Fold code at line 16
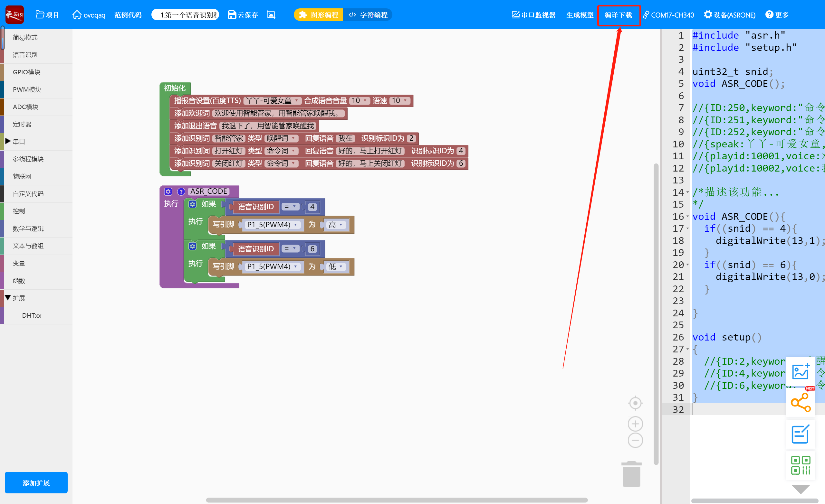This screenshot has width=825, height=504. 688,216
